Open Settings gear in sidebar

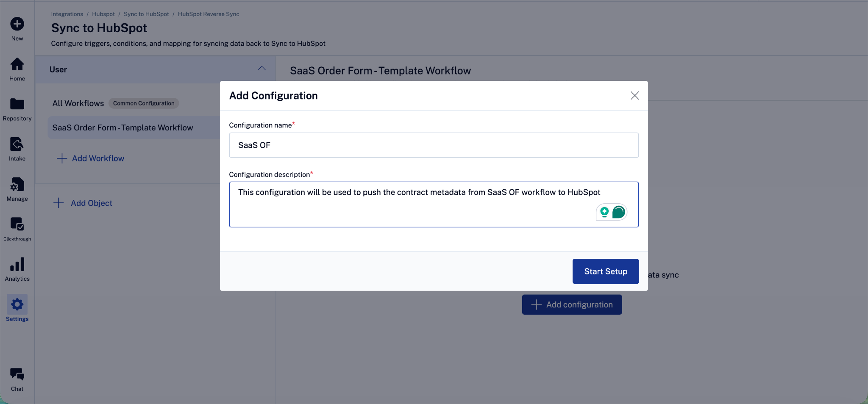coord(17,305)
